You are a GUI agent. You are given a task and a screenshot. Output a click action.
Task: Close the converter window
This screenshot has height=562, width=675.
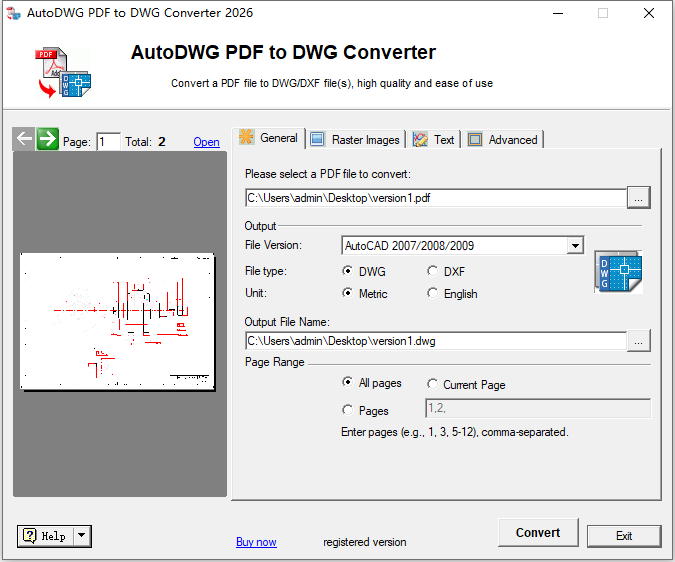pos(649,13)
